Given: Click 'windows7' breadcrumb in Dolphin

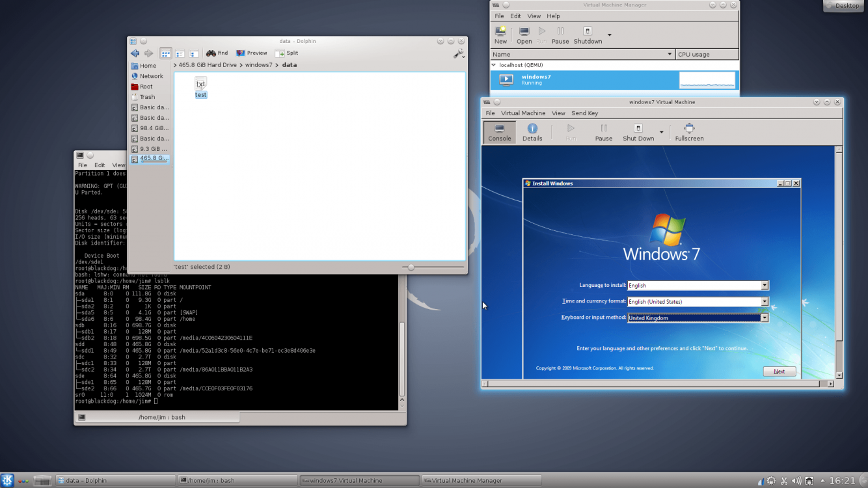Looking at the screenshot, I should tap(258, 65).
